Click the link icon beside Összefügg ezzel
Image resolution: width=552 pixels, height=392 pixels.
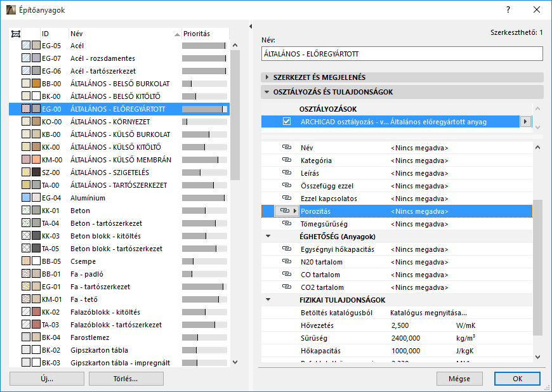[287, 185]
